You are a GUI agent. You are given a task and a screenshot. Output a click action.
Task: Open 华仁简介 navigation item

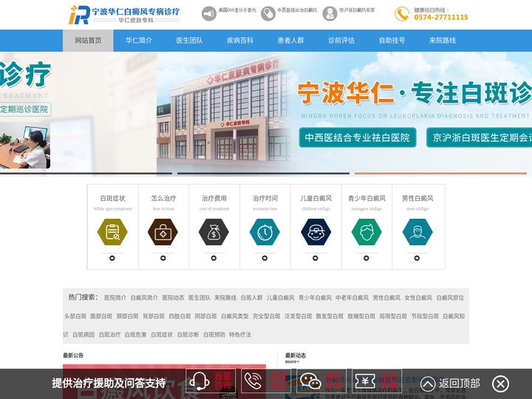click(x=139, y=41)
